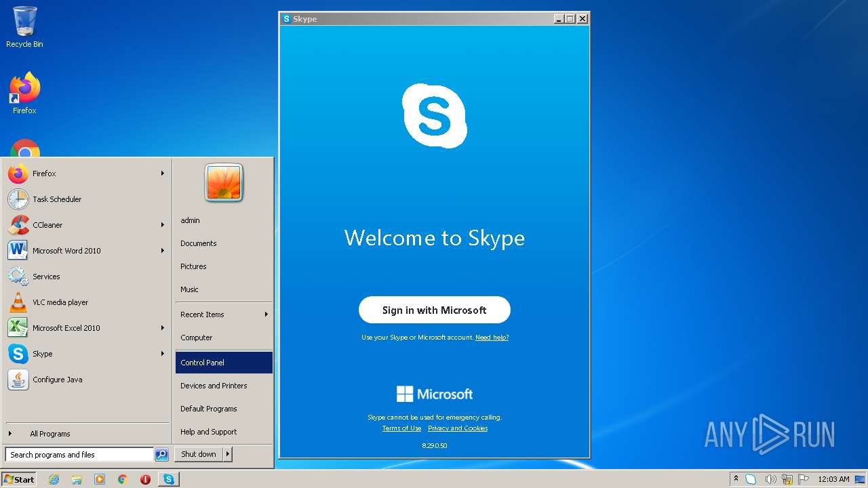Screen dimensions: 868x488
Task: Open admin user folder
Action: pyautogui.click(x=224, y=220)
